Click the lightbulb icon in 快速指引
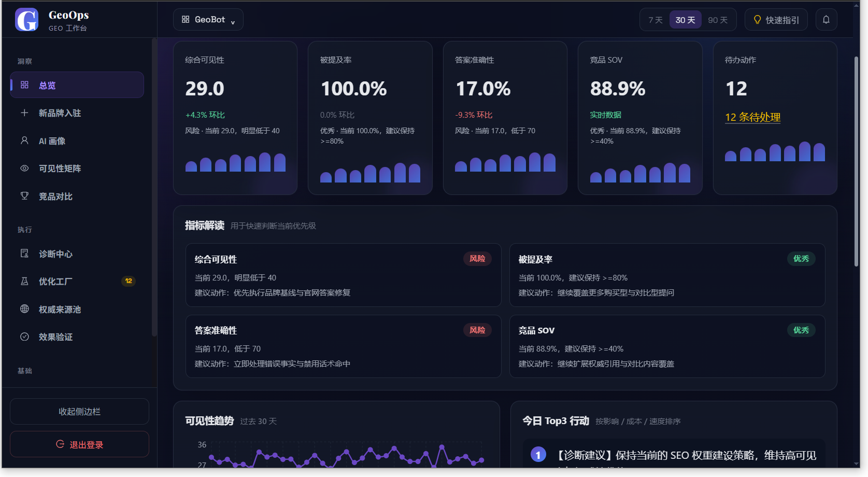868x477 pixels. [757, 20]
